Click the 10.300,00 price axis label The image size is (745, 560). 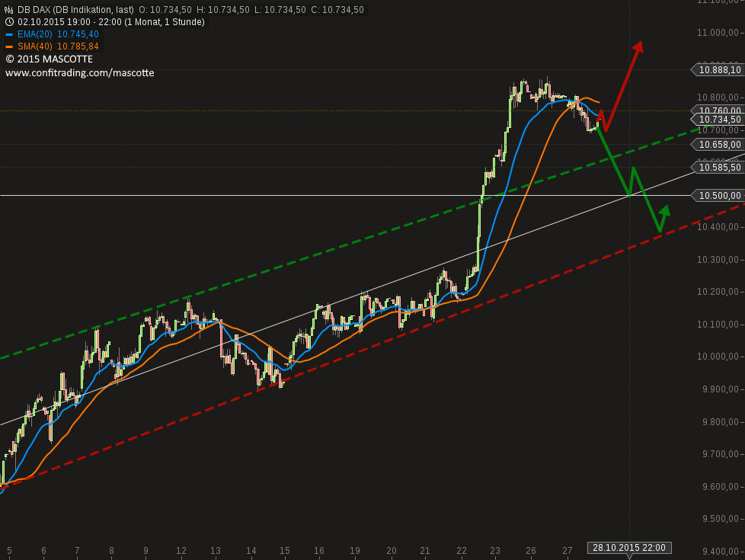pos(718,260)
